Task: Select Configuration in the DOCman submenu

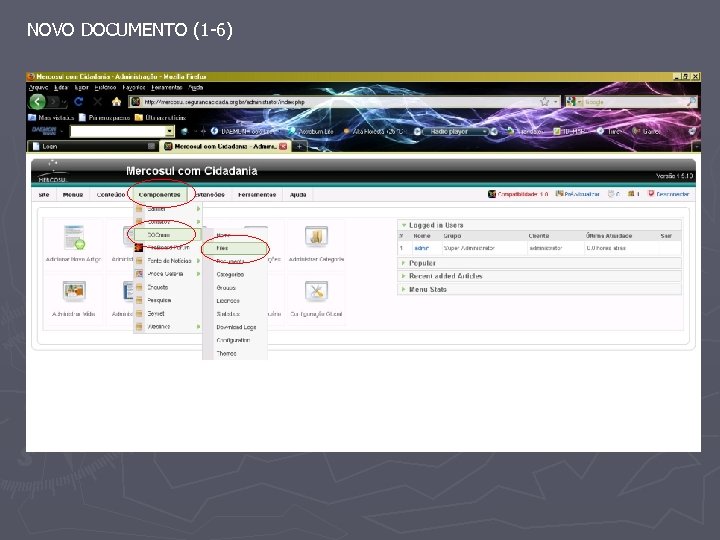Action: [233, 340]
